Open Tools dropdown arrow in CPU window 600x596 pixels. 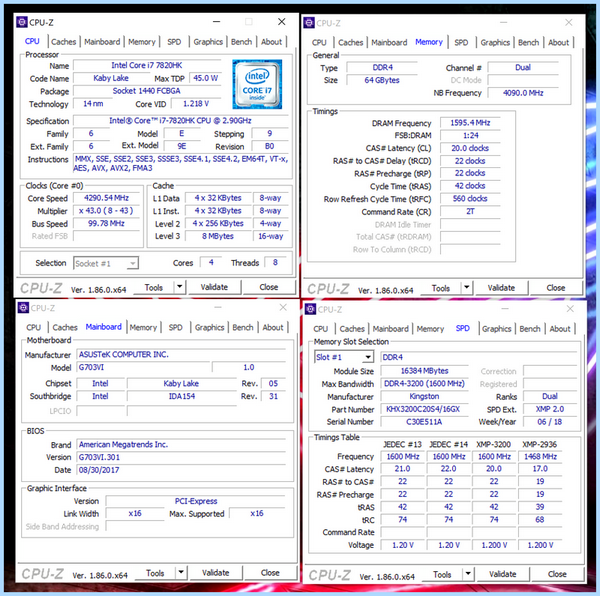pos(180,287)
